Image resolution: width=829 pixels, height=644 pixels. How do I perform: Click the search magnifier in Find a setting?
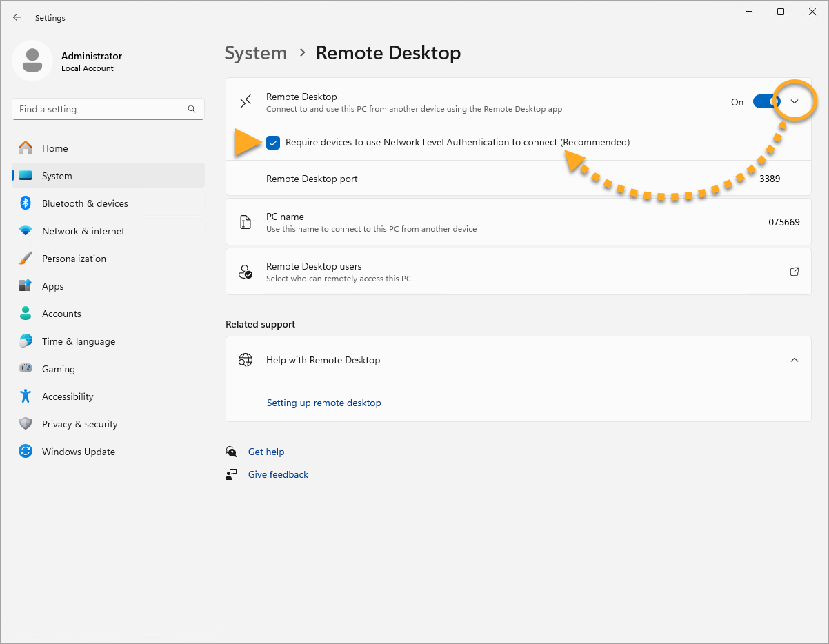[192, 109]
